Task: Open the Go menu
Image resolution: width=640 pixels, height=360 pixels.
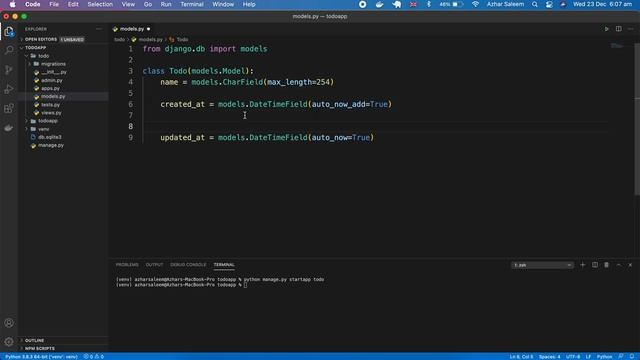Action: coord(148,4)
